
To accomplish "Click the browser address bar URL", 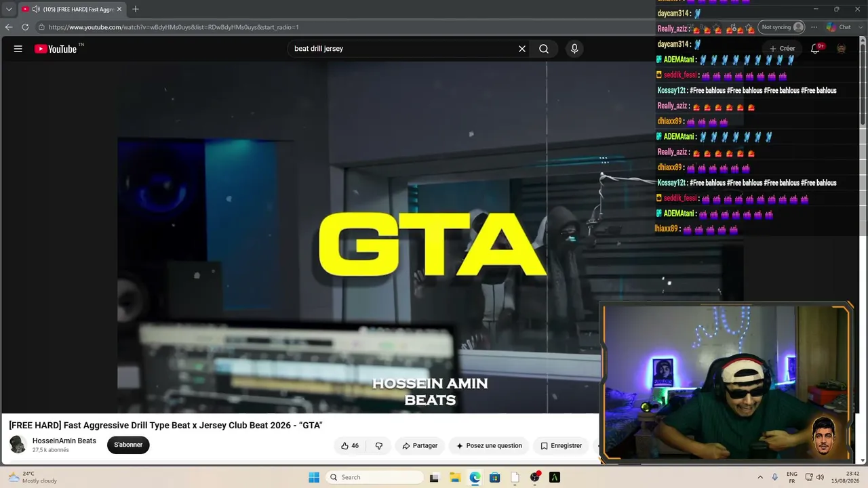I will pyautogui.click(x=174, y=27).
